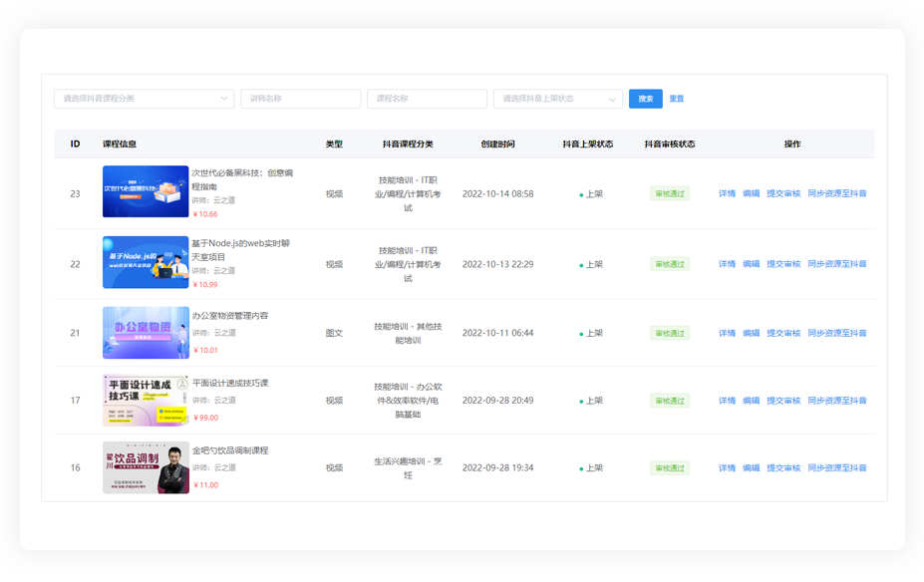View 详情 for course ID 23
The width and height of the screenshot is (924, 582).
coord(727,193)
